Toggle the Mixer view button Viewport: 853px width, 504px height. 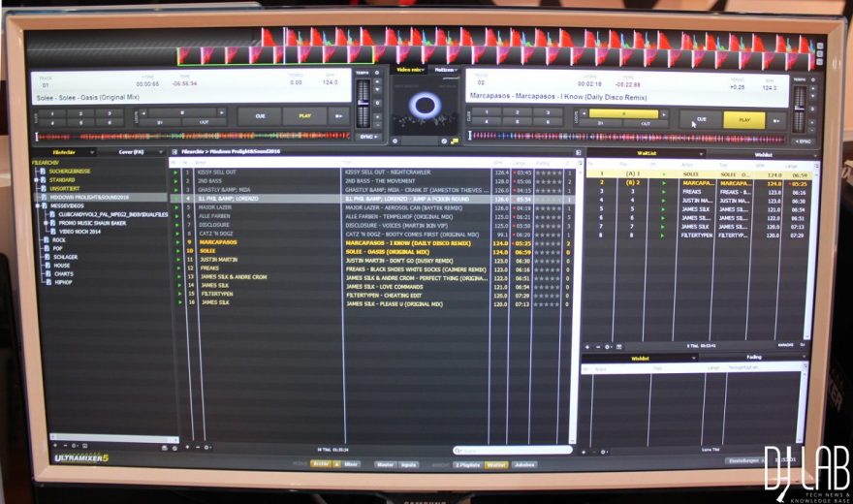point(351,464)
